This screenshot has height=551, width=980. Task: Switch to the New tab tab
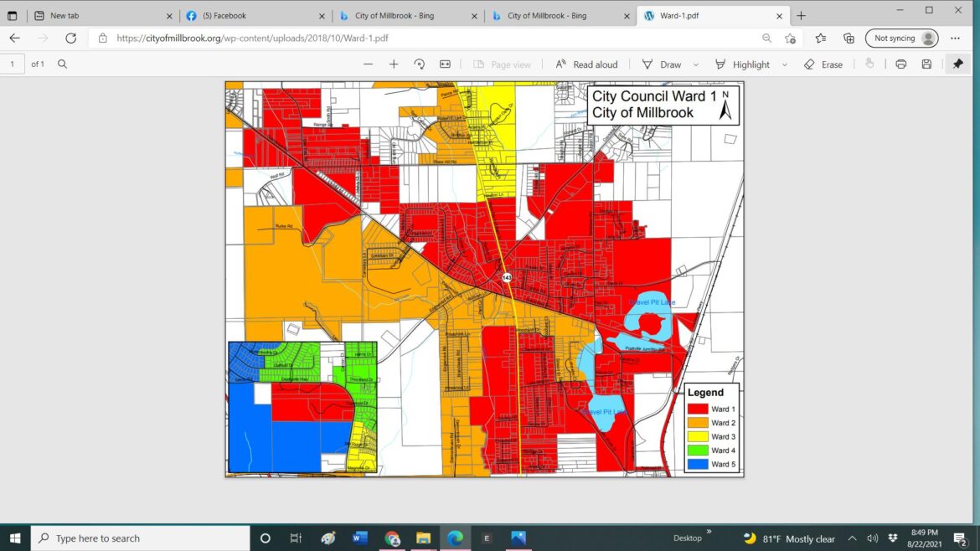click(99, 16)
